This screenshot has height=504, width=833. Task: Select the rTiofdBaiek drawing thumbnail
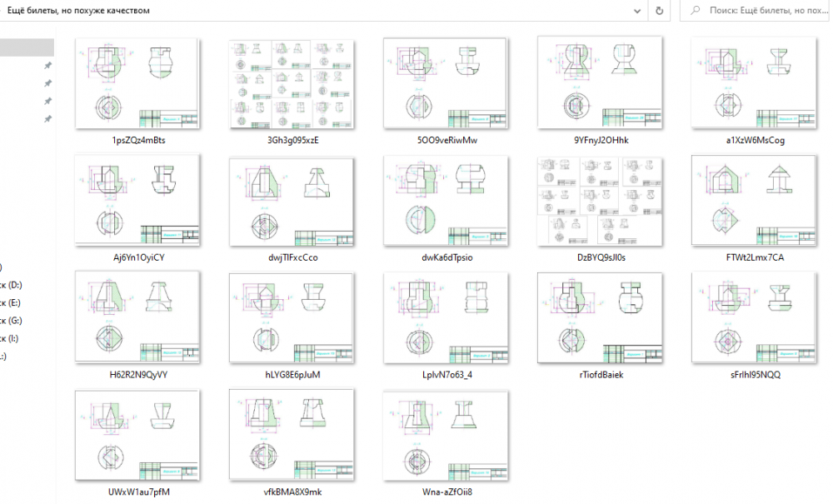(601, 318)
